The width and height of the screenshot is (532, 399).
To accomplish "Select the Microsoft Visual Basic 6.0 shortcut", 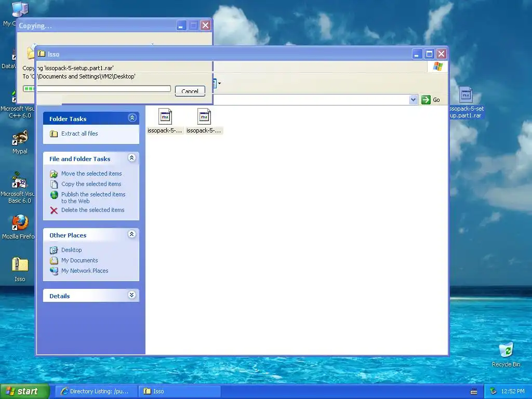I will (x=18, y=187).
